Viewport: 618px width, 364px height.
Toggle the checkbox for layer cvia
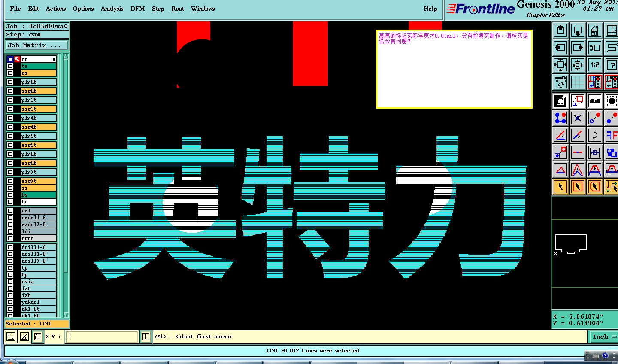coord(10,282)
